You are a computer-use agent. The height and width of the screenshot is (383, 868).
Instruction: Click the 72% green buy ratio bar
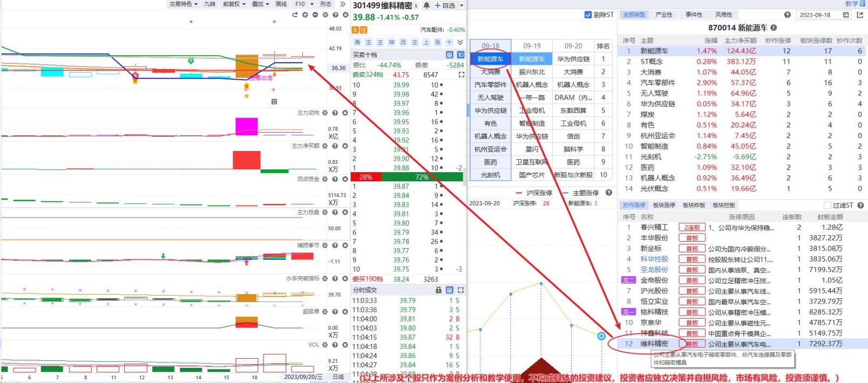[x=422, y=177]
